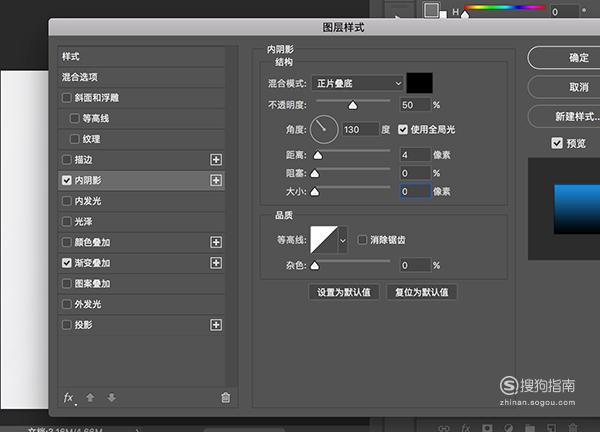Uncheck the 内阴影 checkbox
600x432 pixels.
click(67, 180)
